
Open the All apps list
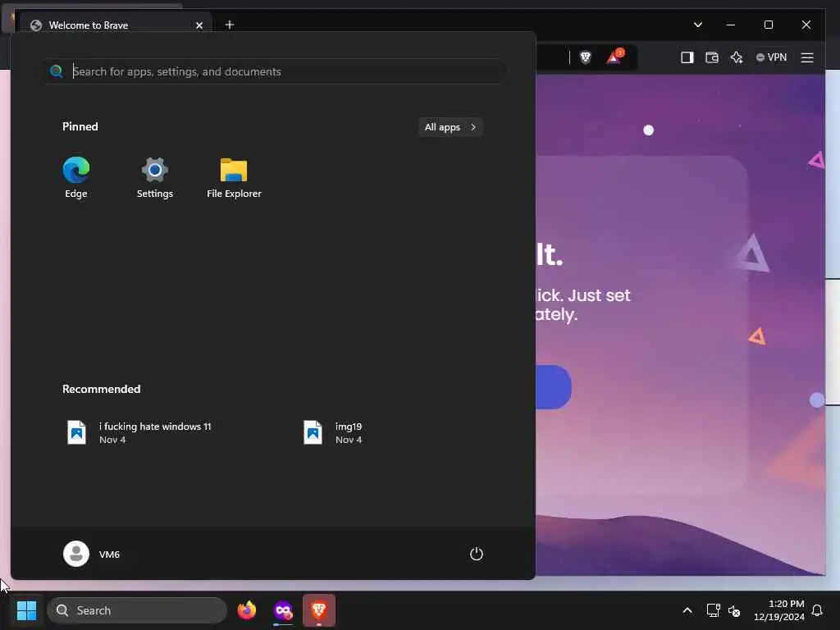(x=450, y=127)
